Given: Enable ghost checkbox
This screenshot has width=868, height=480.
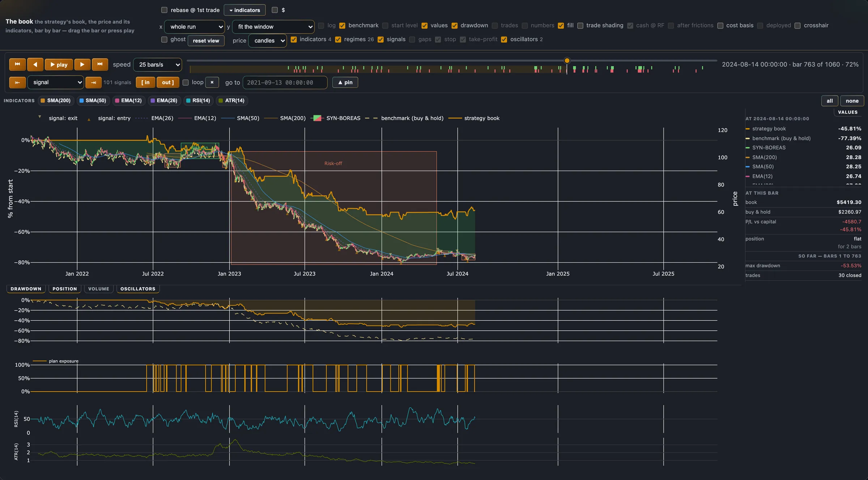Looking at the screenshot, I should pos(164,39).
